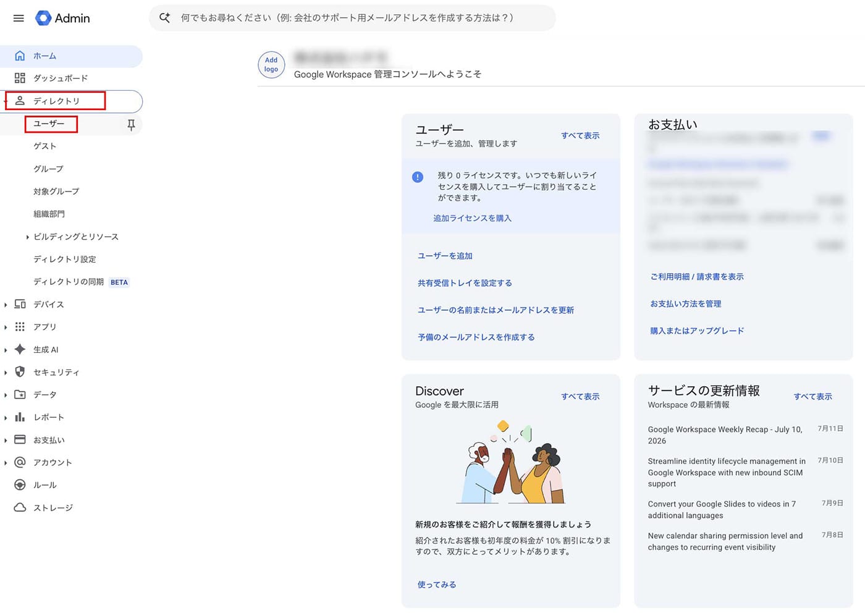865x616 pixels.
Task: Open the hamburger main menu
Action: 19,18
